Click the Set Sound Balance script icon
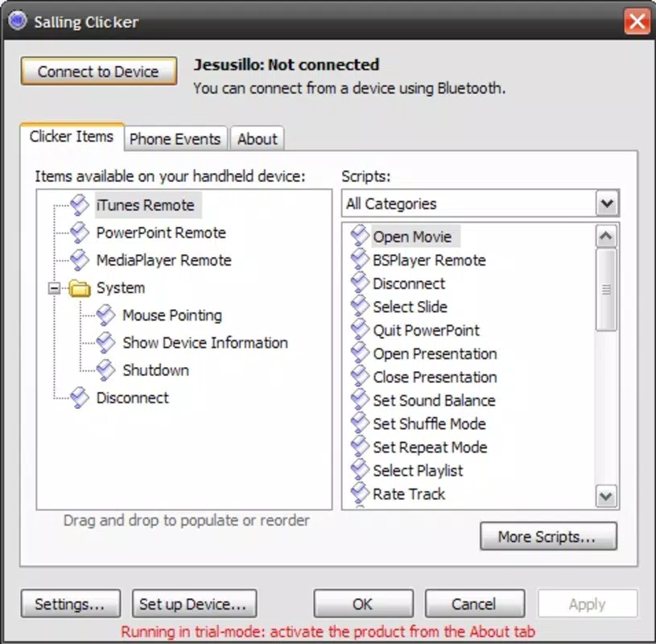Image resolution: width=656 pixels, height=644 pixels. 360,400
